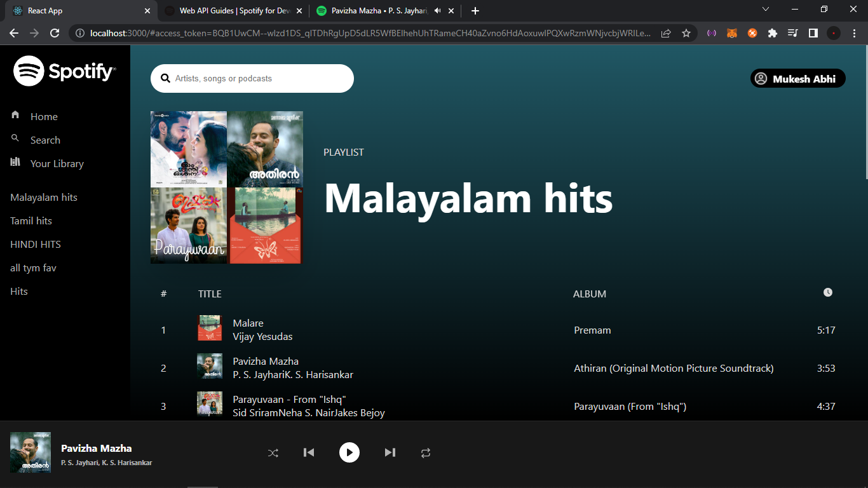Image resolution: width=868 pixels, height=488 pixels.
Task: Skip to the next track
Action: [x=390, y=452]
